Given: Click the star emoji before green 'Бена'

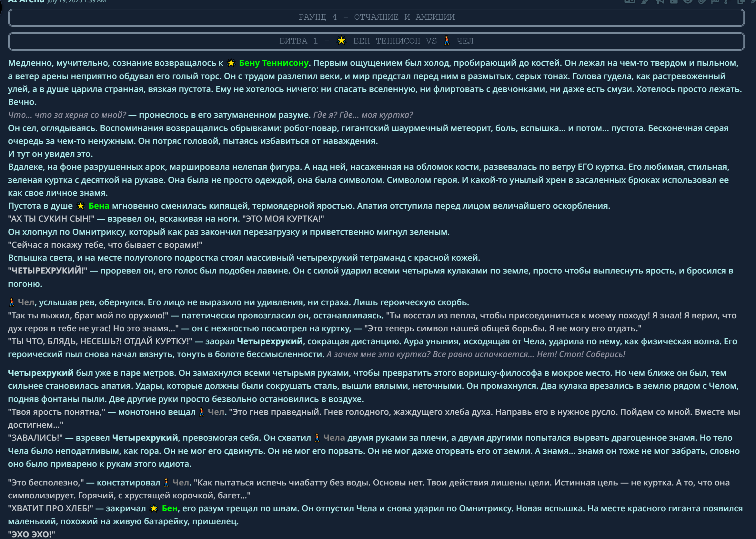Looking at the screenshot, I should tap(81, 206).
